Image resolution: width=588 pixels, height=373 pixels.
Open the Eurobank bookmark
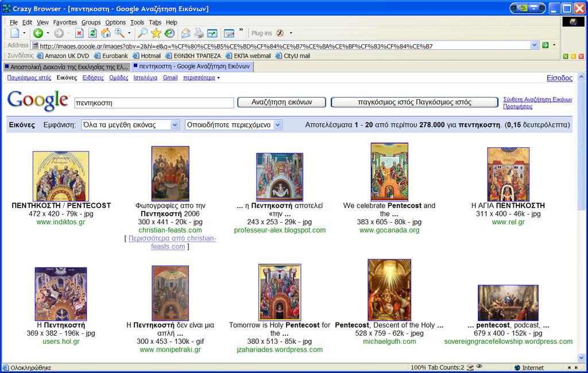[111, 56]
